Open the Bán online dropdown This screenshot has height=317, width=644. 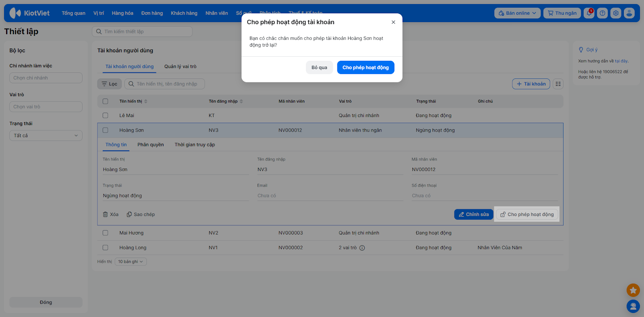pos(517,13)
